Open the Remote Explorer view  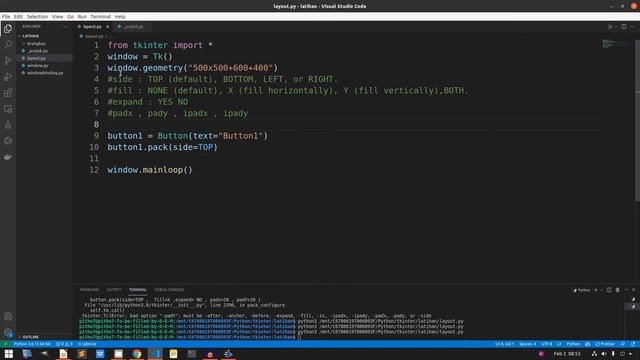coord(8,109)
